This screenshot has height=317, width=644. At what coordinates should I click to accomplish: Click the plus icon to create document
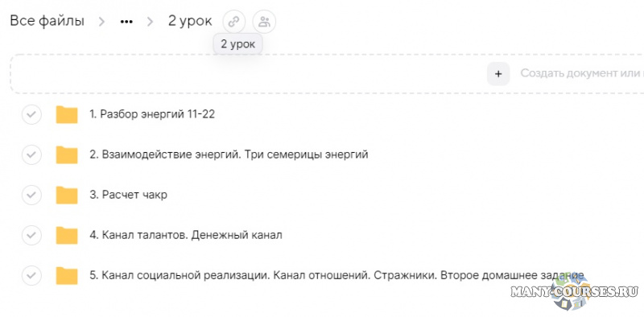pos(498,74)
